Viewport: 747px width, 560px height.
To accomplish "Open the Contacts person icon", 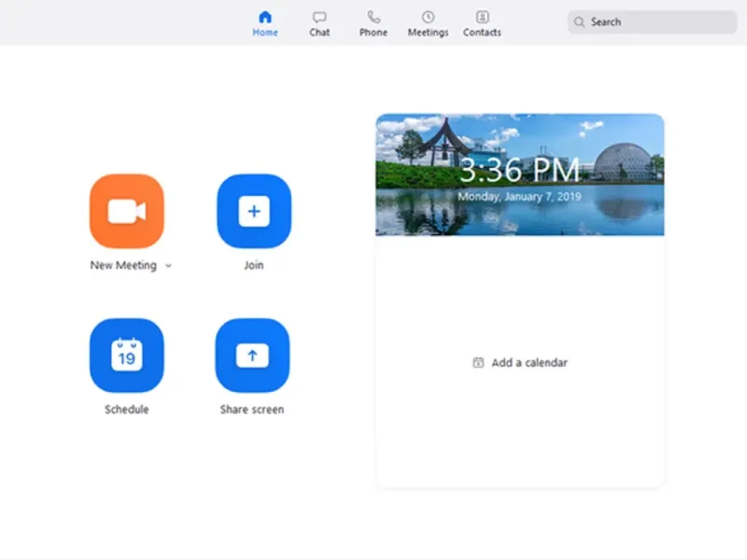I will [x=482, y=17].
